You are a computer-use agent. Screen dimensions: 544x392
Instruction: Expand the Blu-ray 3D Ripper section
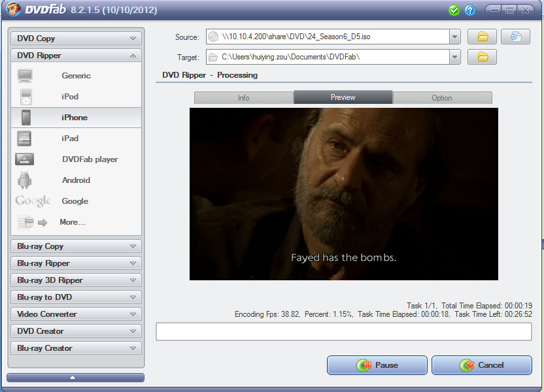[x=76, y=280]
